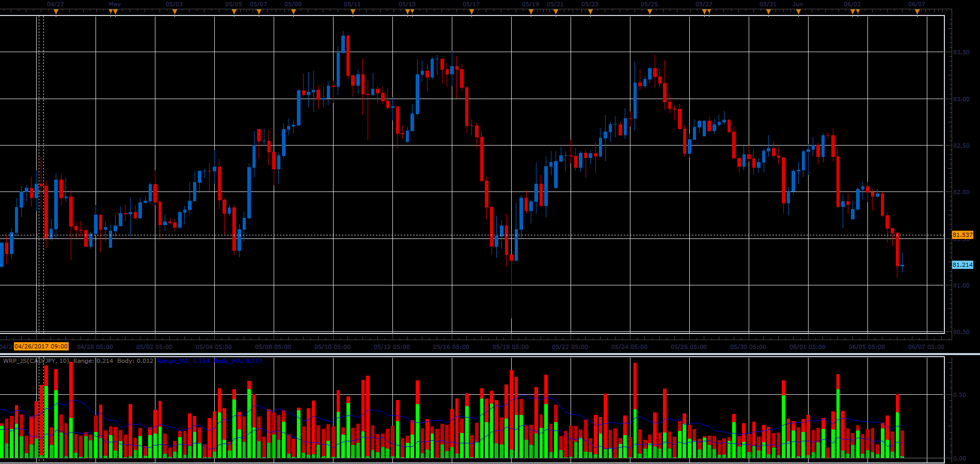
Task: Click the orange marker under 05/21
Action: click(556, 12)
